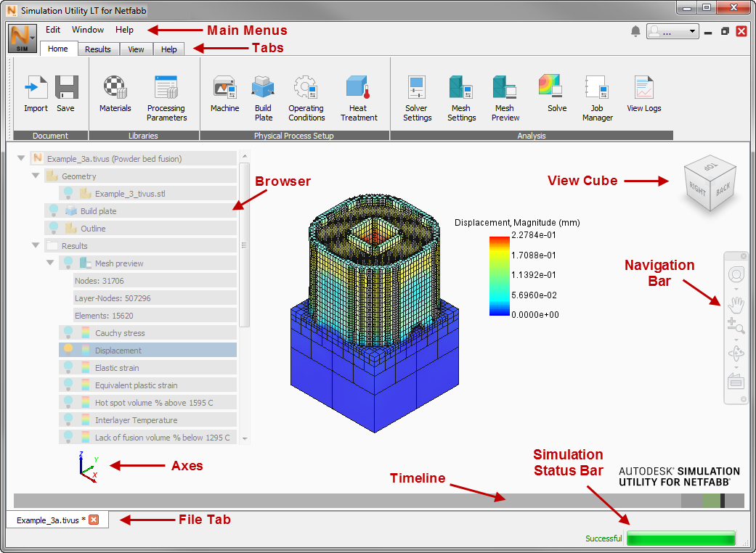The width and height of the screenshot is (756, 553).
Task: Click the BACK face of View Cube
Action: click(x=723, y=189)
